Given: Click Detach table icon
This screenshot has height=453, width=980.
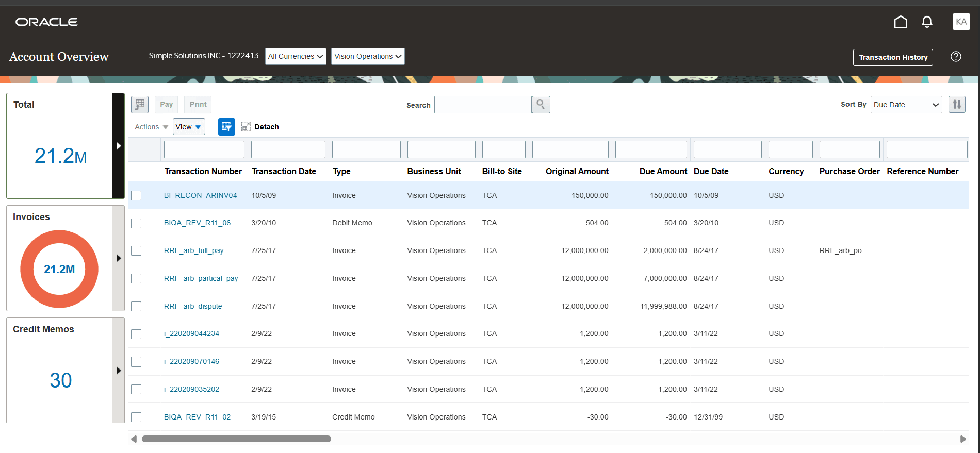Looking at the screenshot, I should pyautogui.click(x=246, y=127).
